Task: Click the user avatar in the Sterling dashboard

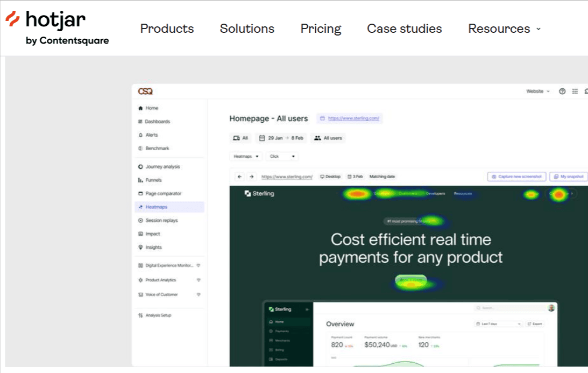Action: (551, 308)
